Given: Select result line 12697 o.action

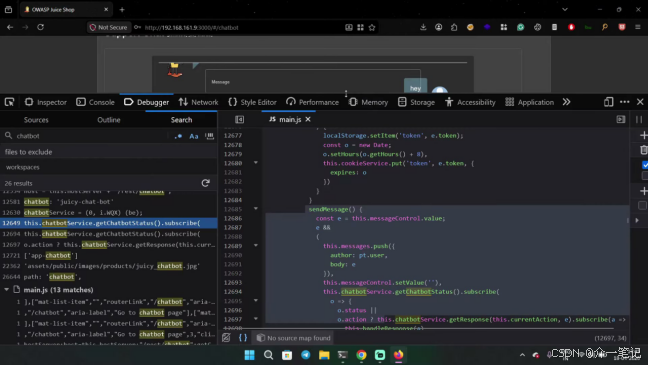Looking at the screenshot, I should (108, 245).
